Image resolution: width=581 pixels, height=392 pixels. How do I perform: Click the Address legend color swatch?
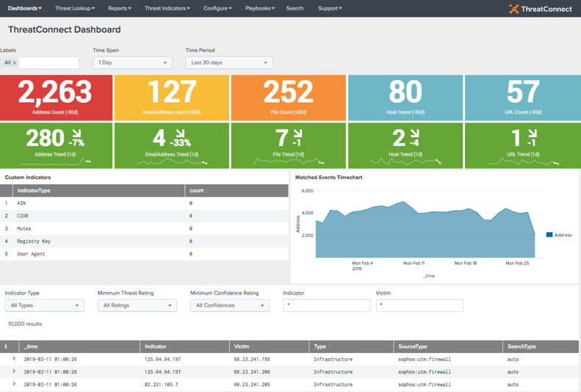[x=549, y=235]
